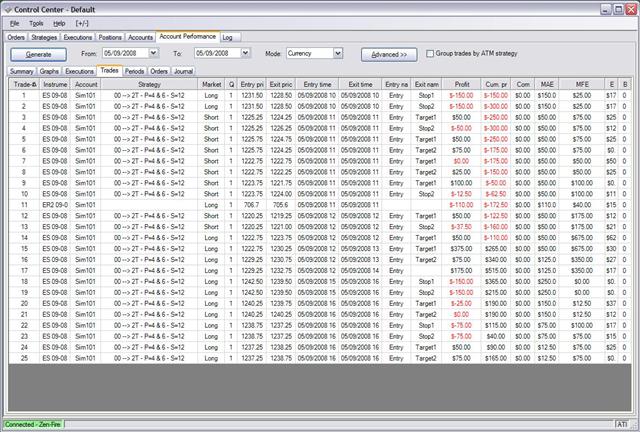Switch to the Executions main tab
This screenshot has width=640, height=432.
[78, 37]
